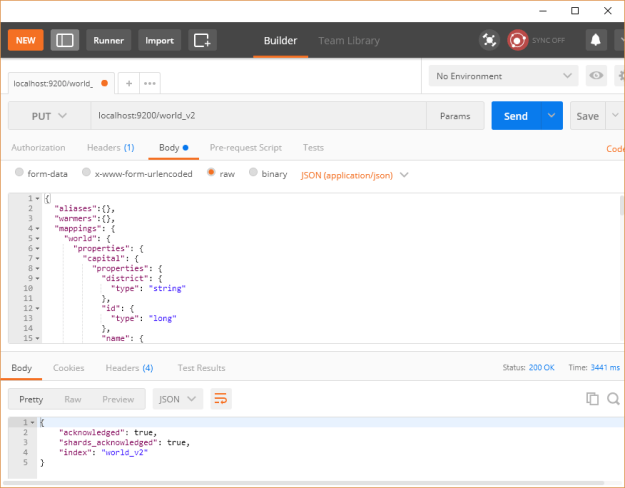This screenshot has width=625, height=488.
Task: Click the environment quick look eye icon
Action: point(596,76)
